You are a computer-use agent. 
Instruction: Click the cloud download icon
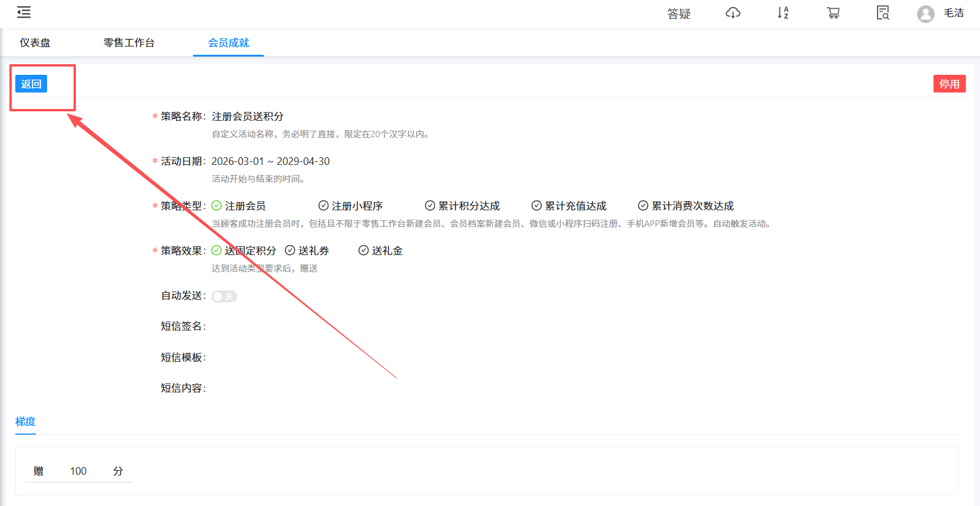point(733,13)
